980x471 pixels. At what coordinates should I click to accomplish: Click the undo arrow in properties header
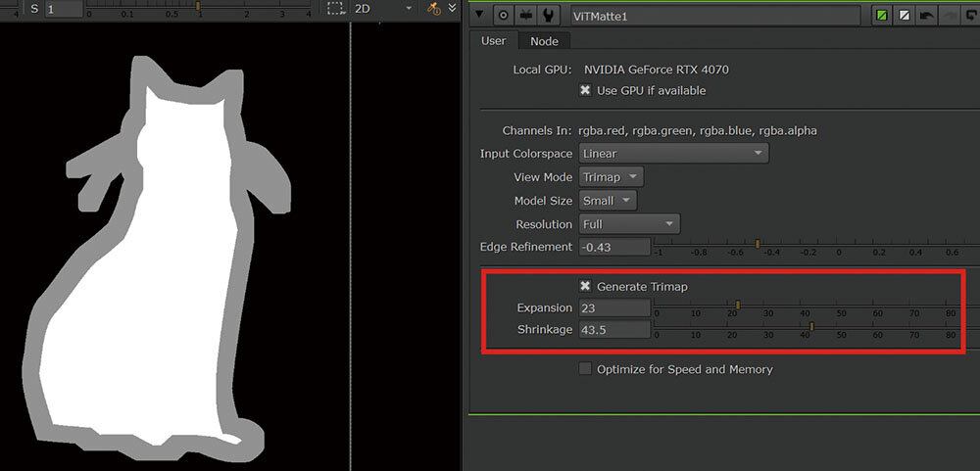click(927, 15)
